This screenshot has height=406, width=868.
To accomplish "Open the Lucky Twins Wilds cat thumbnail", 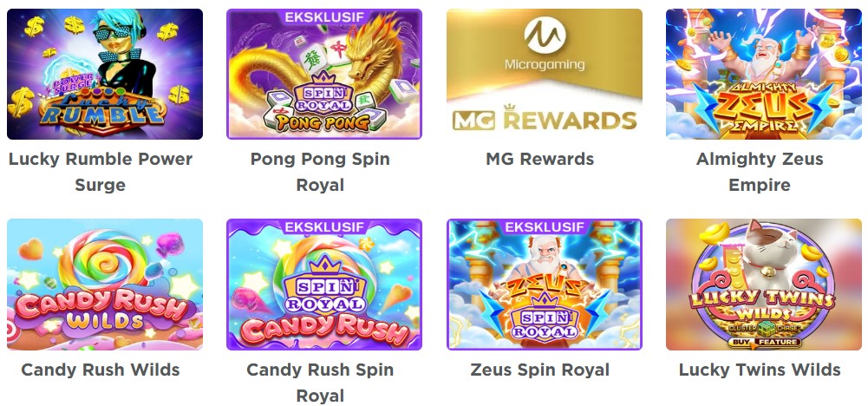I will pos(764,285).
